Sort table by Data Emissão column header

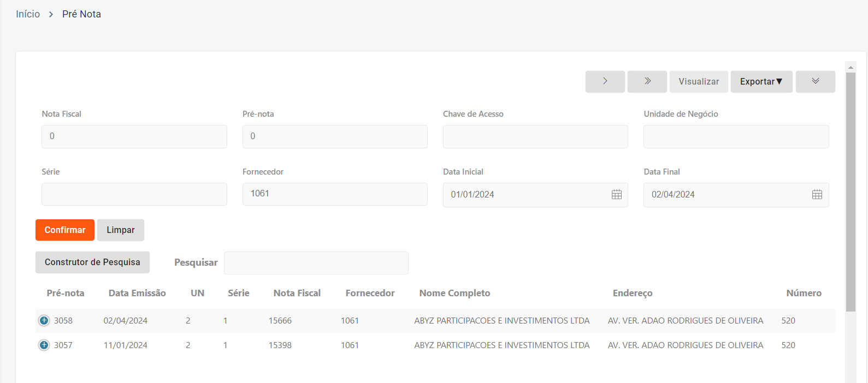click(137, 294)
